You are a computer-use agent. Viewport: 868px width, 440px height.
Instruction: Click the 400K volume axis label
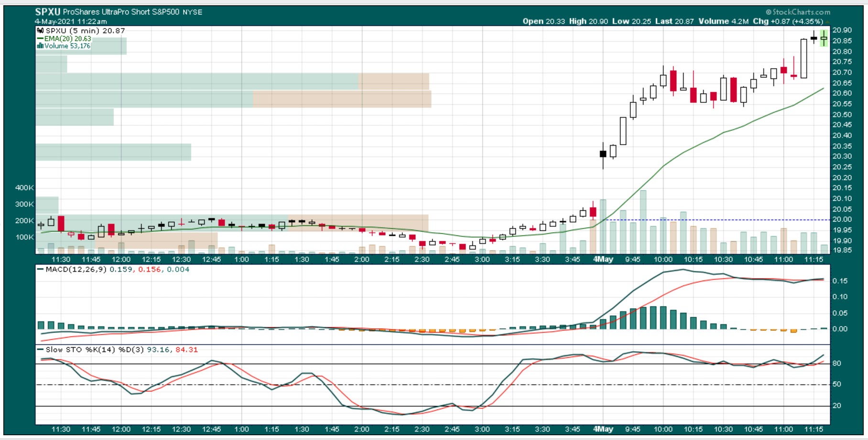24,188
